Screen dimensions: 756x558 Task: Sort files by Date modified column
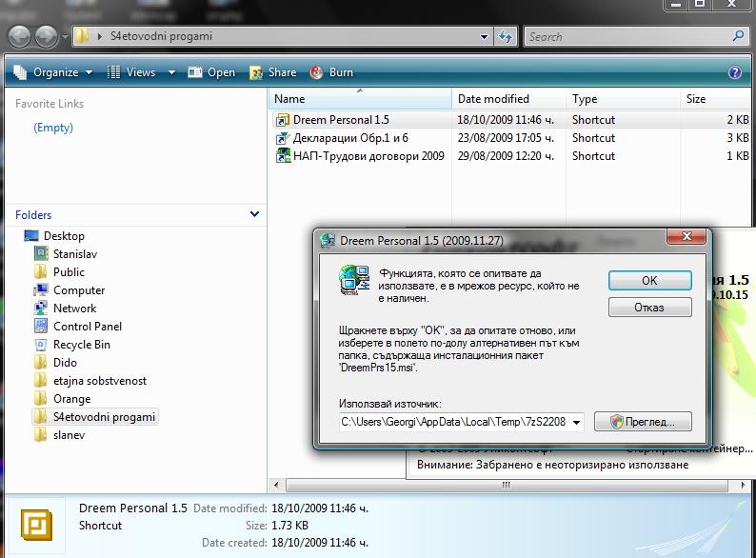(493, 99)
